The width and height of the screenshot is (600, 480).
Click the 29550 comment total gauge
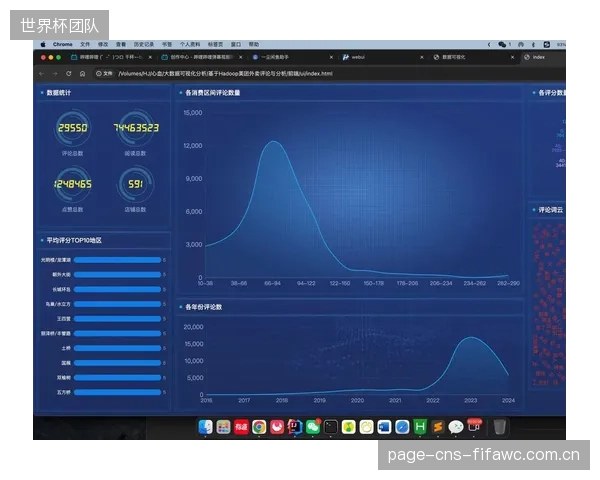(72, 128)
